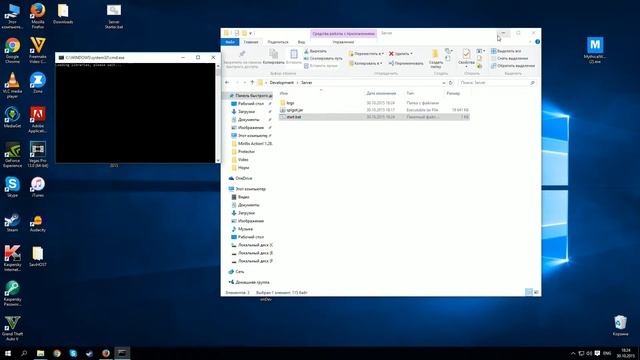This screenshot has width=640, height=360.
Task: Launch VLC media player shortcut
Action: tap(13, 85)
